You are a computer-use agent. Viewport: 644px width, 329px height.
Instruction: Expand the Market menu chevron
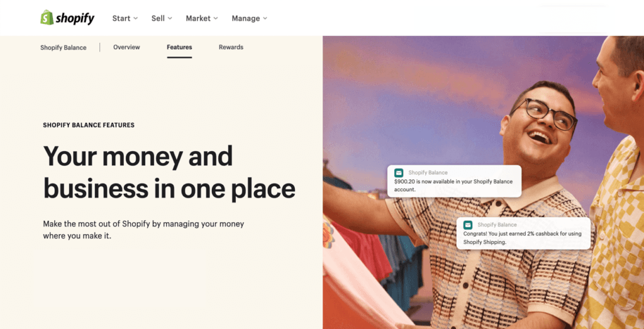(216, 18)
